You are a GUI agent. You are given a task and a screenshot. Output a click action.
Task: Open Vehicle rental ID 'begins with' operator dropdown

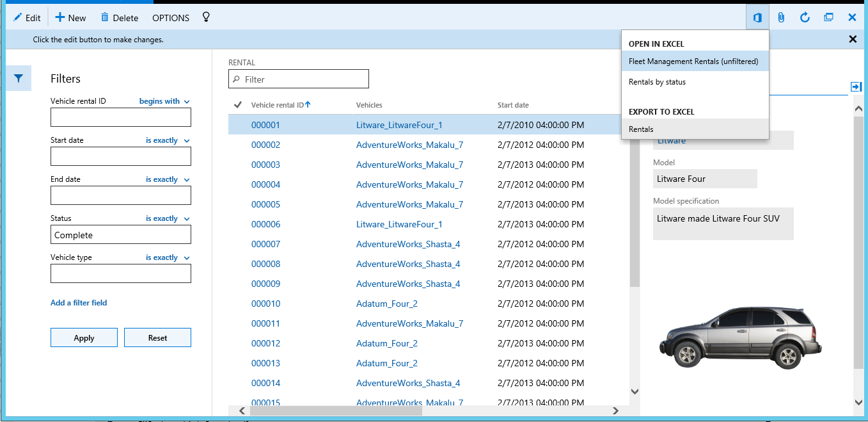click(x=164, y=101)
